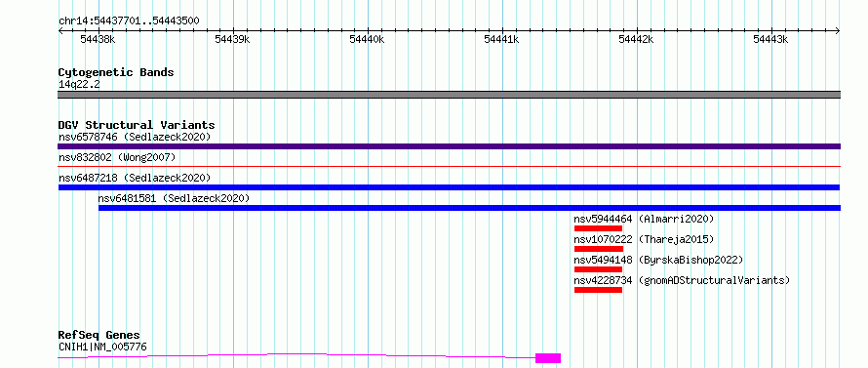Screen dimensions: 868x368
Task: Click the nsv6487218 blue variant bar
Action: 449,187
